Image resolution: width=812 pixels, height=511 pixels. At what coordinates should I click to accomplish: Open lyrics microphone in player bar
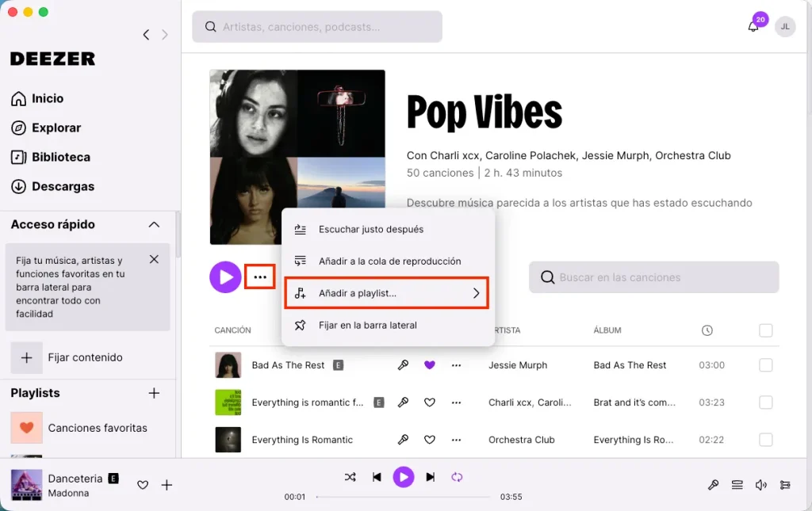(x=713, y=485)
